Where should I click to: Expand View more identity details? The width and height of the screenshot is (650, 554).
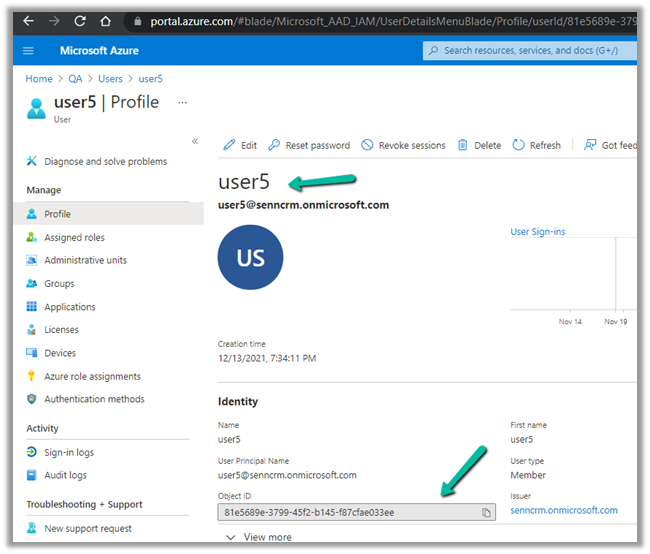click(x=258, y=537)
